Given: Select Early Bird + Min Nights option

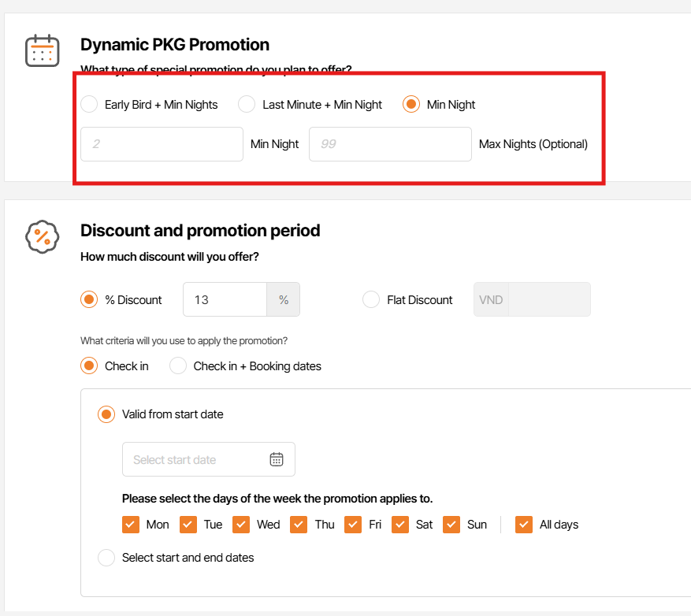Looking at the screenshot, I should [x=90, y=104].
